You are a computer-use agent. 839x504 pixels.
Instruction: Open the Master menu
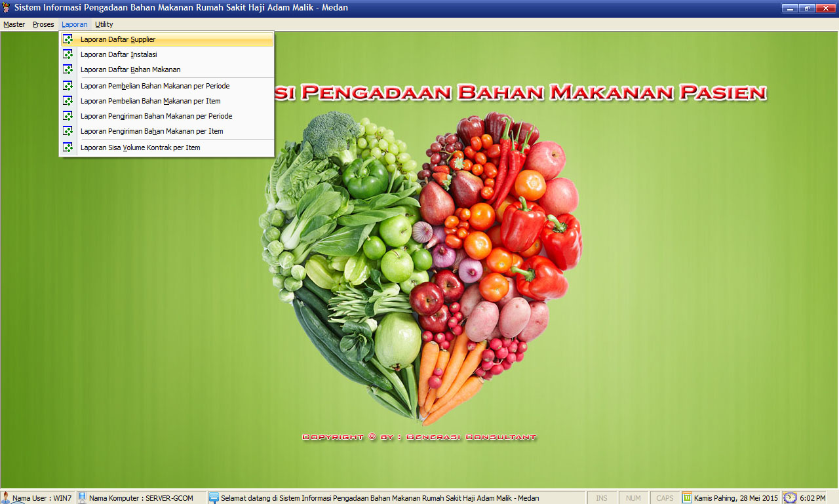point(14,24)
